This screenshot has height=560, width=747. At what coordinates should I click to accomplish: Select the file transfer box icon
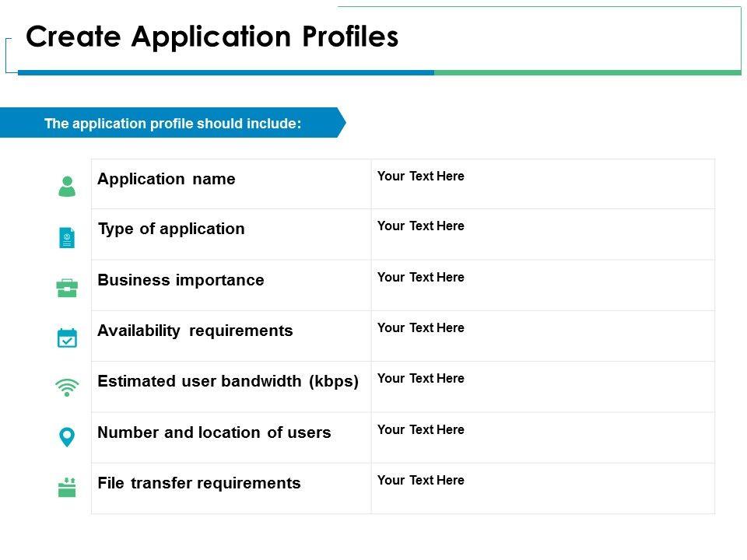(x=67, y=488)
